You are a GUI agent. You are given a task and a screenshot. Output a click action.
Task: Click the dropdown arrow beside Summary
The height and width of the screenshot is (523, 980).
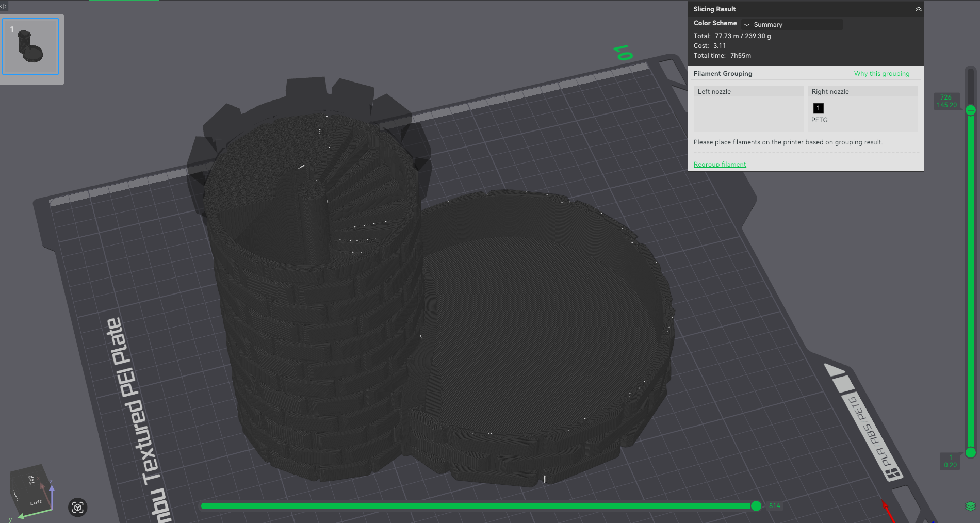[x=747, y=25]
